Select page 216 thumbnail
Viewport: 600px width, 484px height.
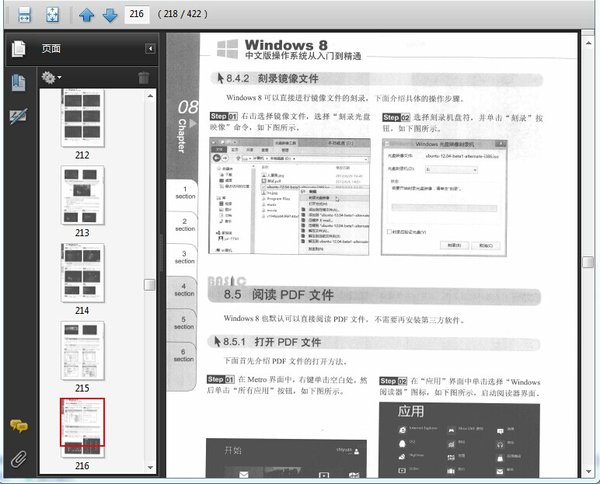(x=82, y=428)
